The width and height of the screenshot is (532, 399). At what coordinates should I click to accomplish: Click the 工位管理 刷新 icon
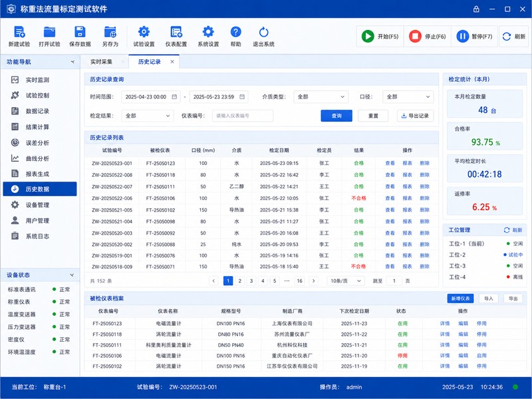[507, 230]
